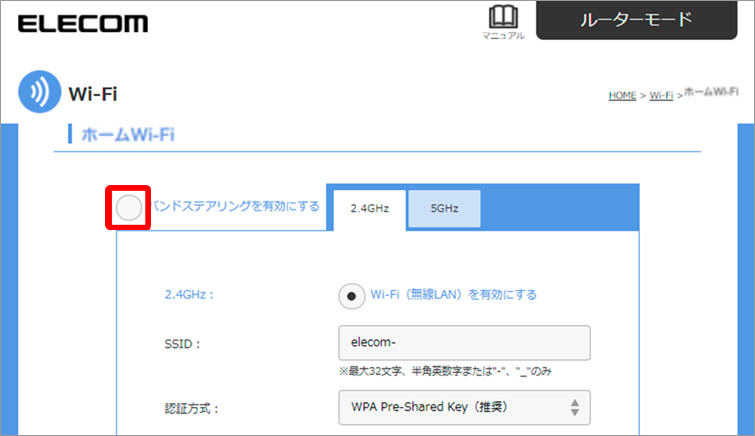Click the バンドステアリングを有効にする label

(x=236, y=206)
